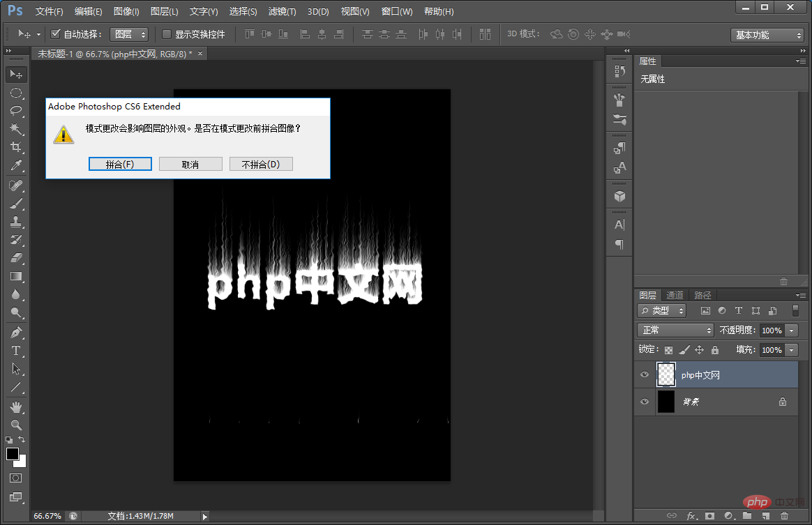The width and height of the screenshot is (812, 525).
Task: Click the 不拼合(D) button
Action: [x=261, y=164]
